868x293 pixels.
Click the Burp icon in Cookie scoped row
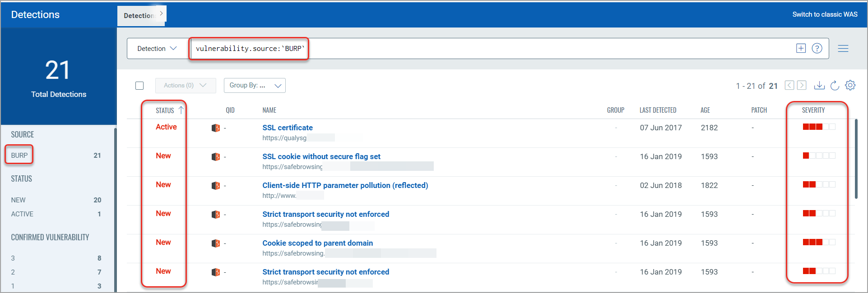click(x=216, y=243)
